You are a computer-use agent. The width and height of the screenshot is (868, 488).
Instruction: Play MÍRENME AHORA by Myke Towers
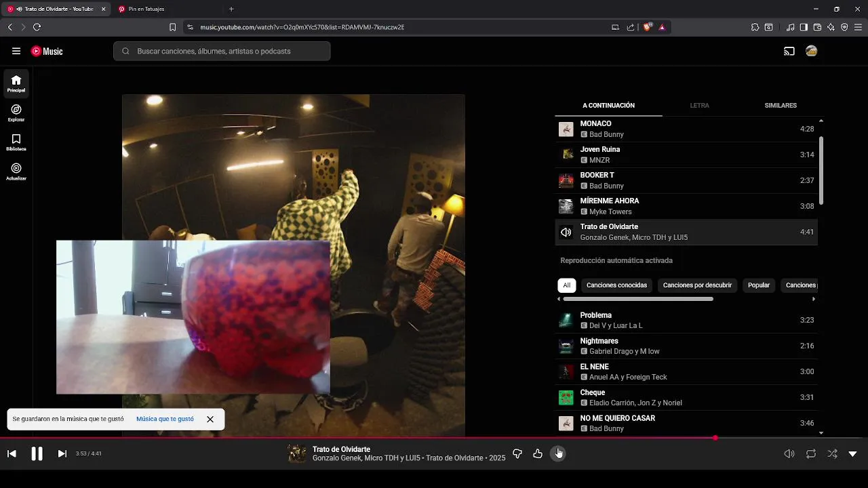(686, 206)
